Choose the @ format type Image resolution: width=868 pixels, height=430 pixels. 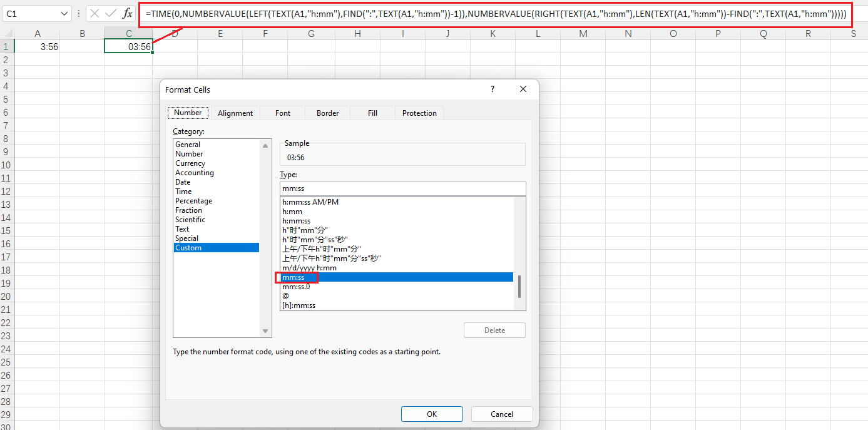[x=397, y=296]
